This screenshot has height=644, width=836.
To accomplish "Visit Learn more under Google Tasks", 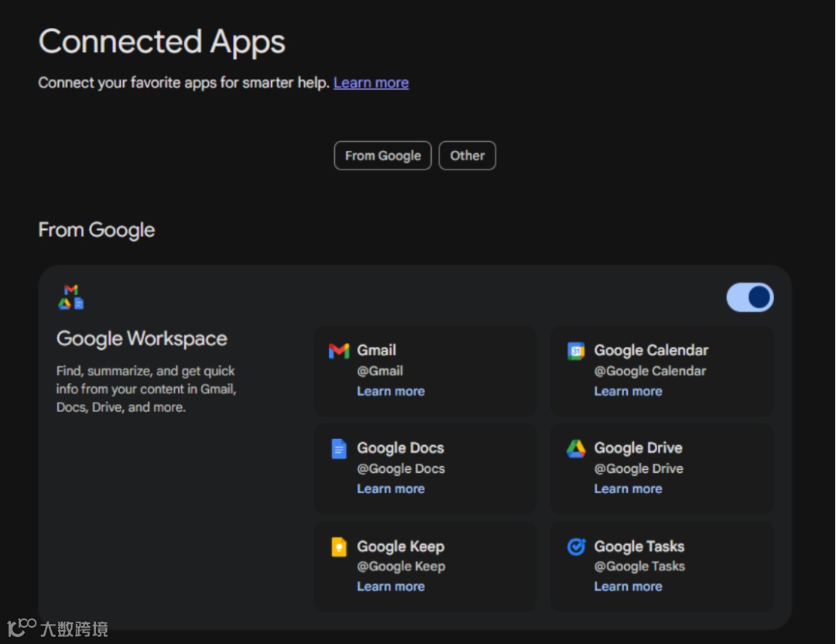I will click(628, 587).
